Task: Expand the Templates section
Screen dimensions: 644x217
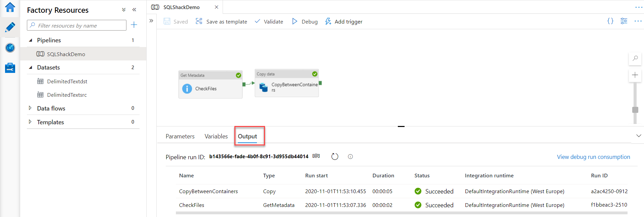Action: [30, 122]
